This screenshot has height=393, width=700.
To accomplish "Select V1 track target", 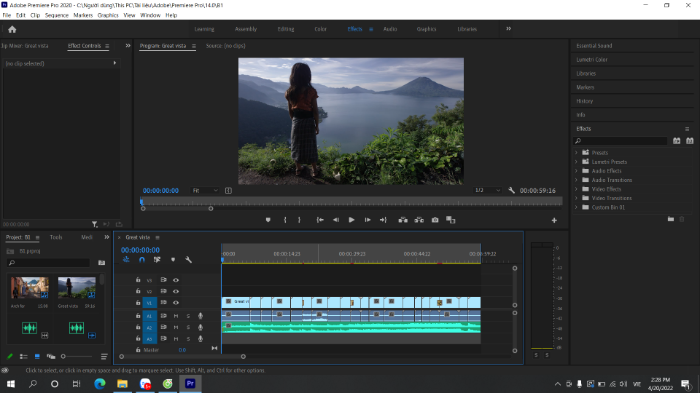I will pos(150,303).
